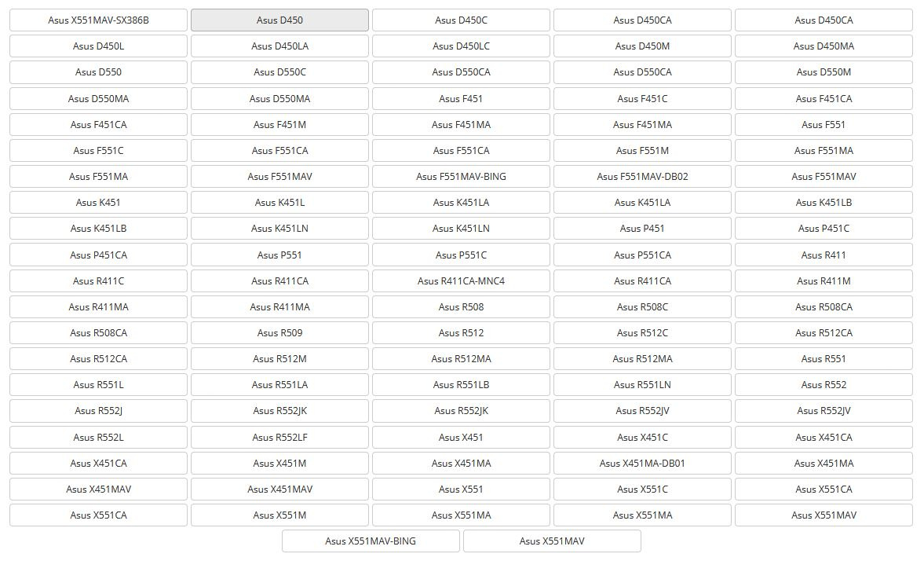Choose the Asus D450LC model

point(461,46)
